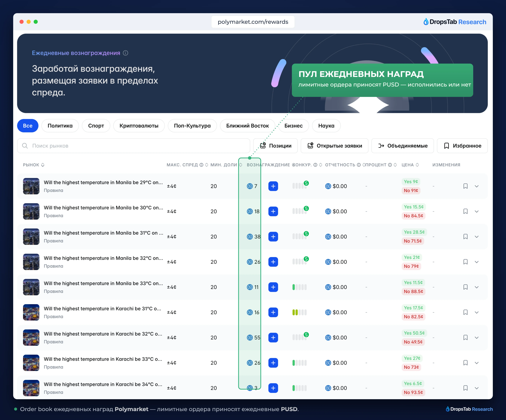Expand the Karachi 33°C market row
This screenshot has width=506, height=420.
[x=477, y=363]
